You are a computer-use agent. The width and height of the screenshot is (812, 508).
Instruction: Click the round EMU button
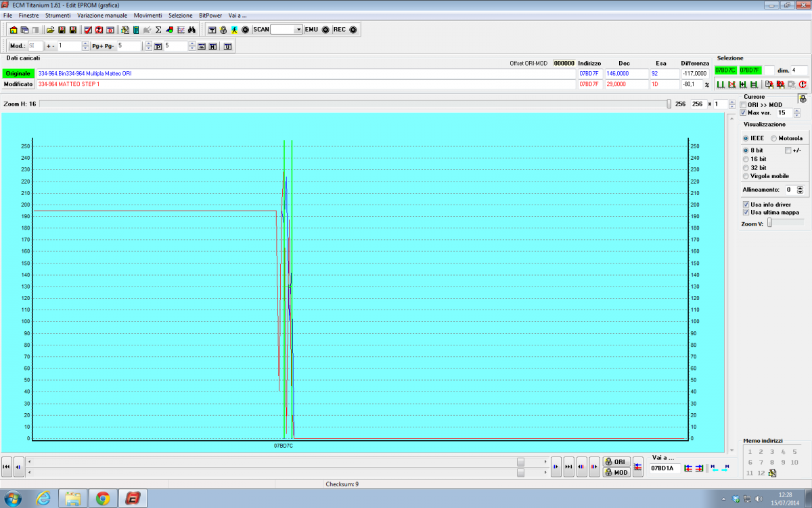point(325,30)
